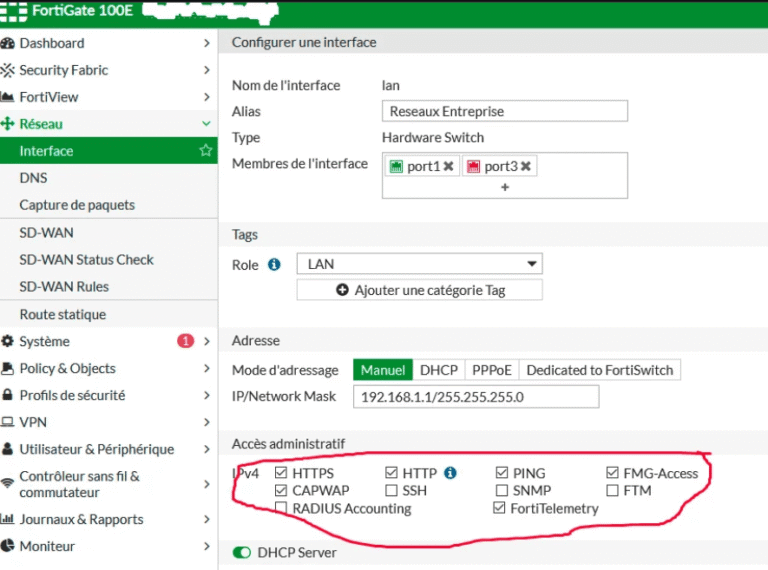Uncheck the HTTPS access checkbox

[281, 473]
